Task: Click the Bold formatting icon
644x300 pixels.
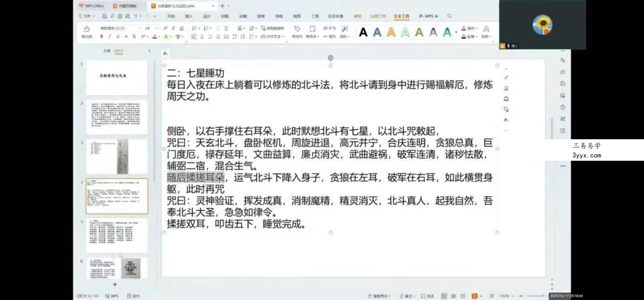Action: [x=102, y=37]
